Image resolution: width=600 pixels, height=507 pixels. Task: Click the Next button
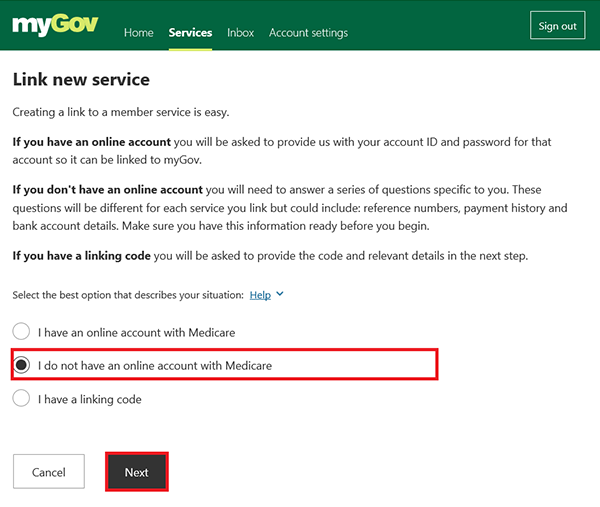pos(137,472)
